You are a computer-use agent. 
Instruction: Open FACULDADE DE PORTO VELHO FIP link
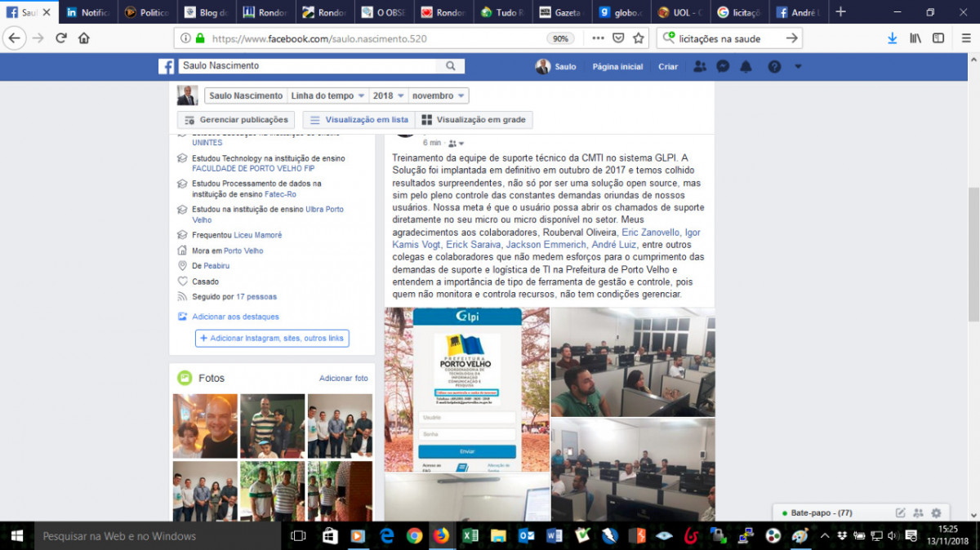(253, 169)
